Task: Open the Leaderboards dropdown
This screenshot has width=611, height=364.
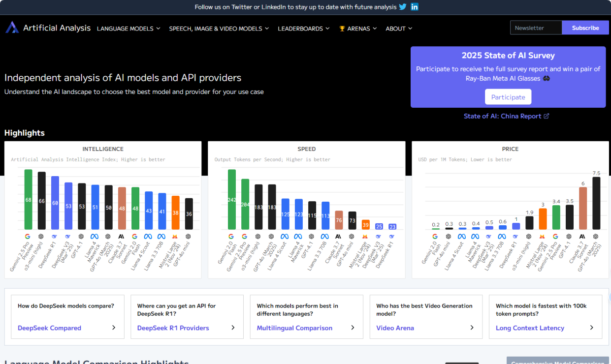Action: tap(304, 29)
